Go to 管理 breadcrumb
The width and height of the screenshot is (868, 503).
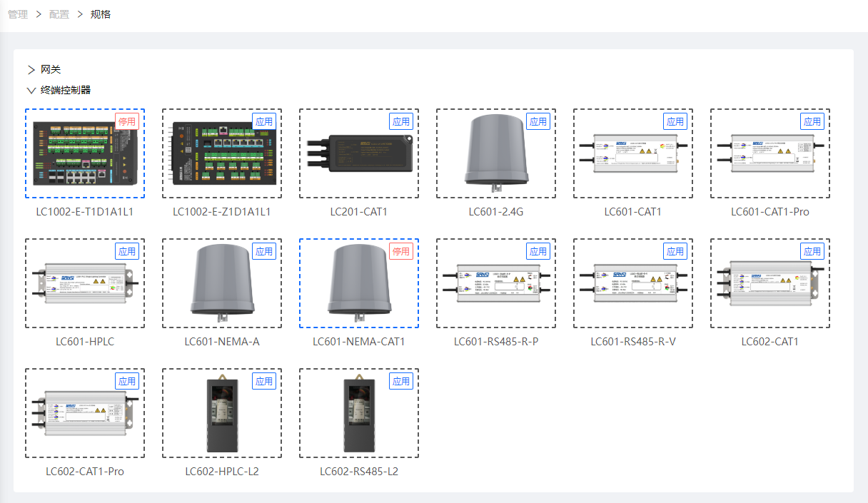18,14
